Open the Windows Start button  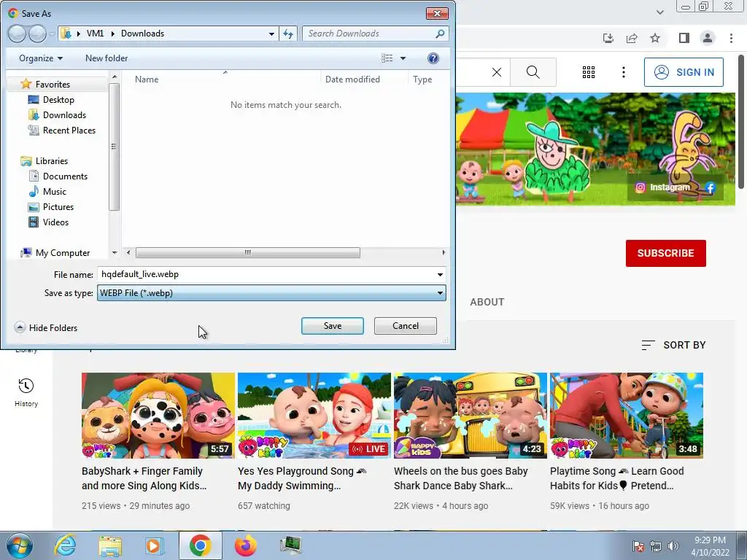(20, 545)
